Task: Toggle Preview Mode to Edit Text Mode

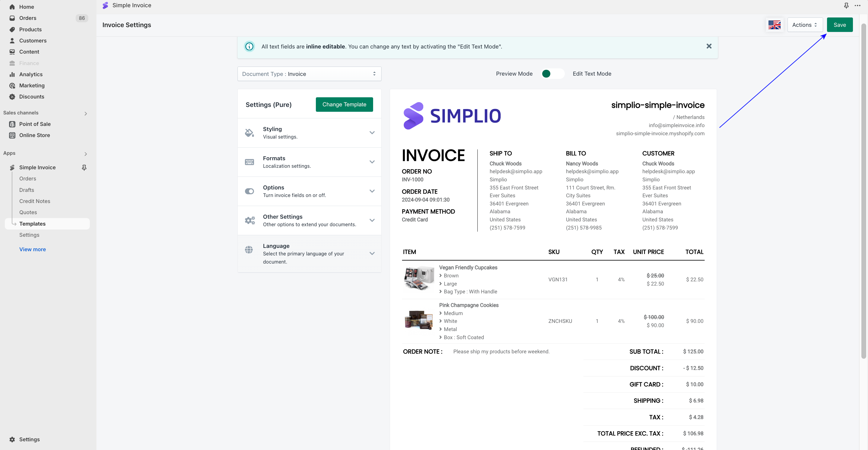Action: (x=552, y=74)
